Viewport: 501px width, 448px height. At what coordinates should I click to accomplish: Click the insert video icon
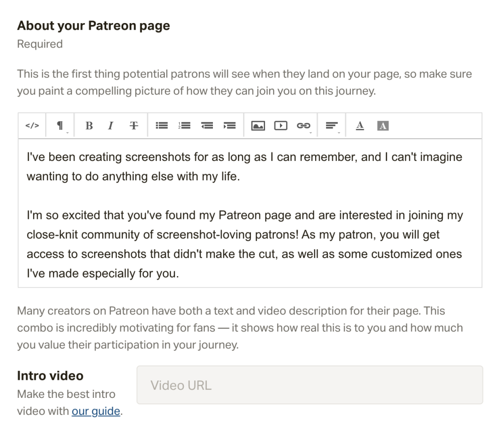281,126
